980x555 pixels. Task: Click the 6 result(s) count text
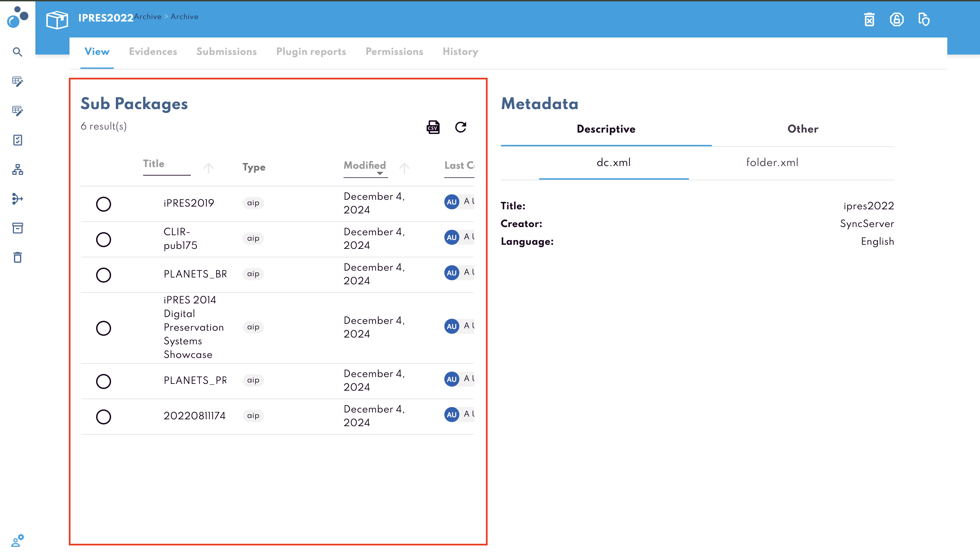(x=104, y=126)
